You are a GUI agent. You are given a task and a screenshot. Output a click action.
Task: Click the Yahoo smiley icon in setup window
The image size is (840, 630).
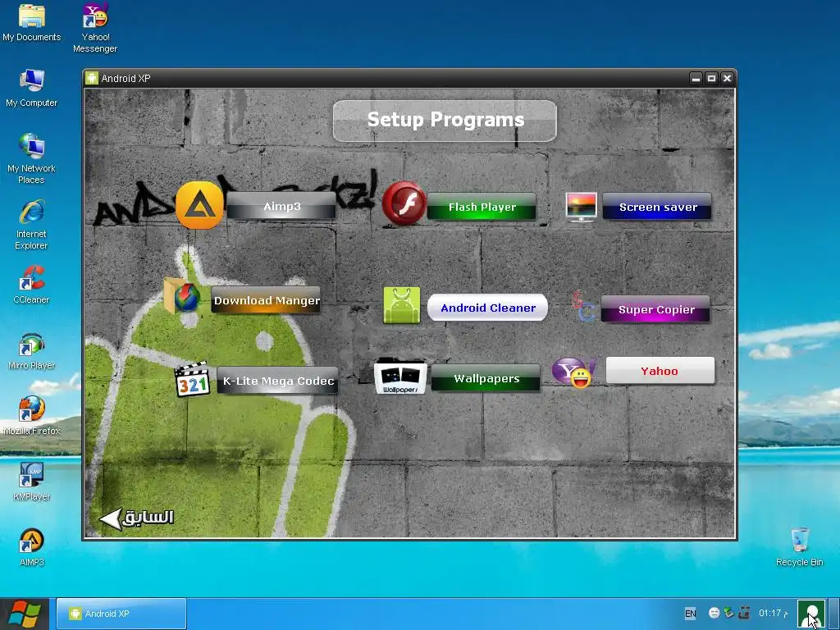(573, 373)
